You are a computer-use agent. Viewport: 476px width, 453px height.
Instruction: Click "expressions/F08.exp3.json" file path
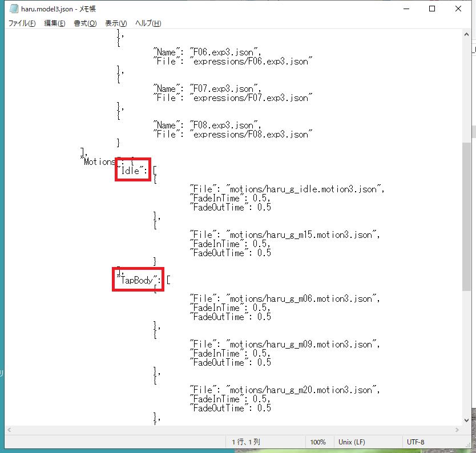coord(251,134)
